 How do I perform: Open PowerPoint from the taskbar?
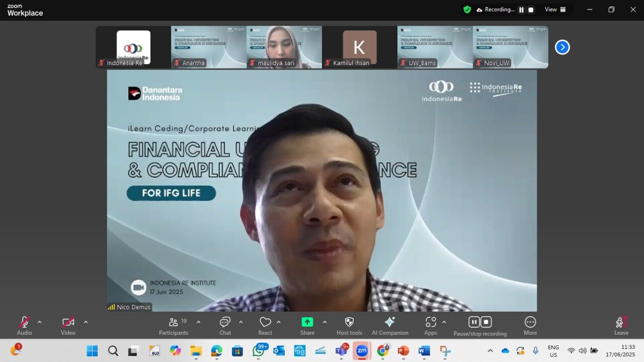[x=404, y=351]
